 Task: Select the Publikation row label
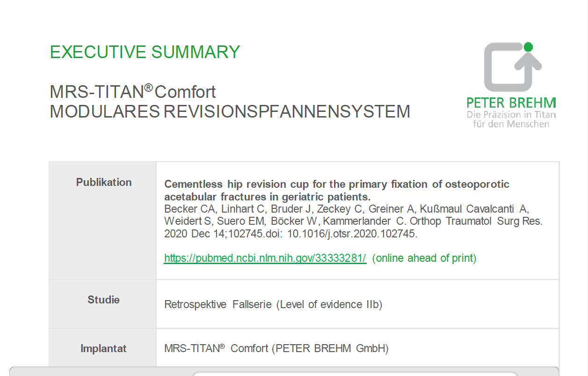pyautogui.click(x=104, y=182)
